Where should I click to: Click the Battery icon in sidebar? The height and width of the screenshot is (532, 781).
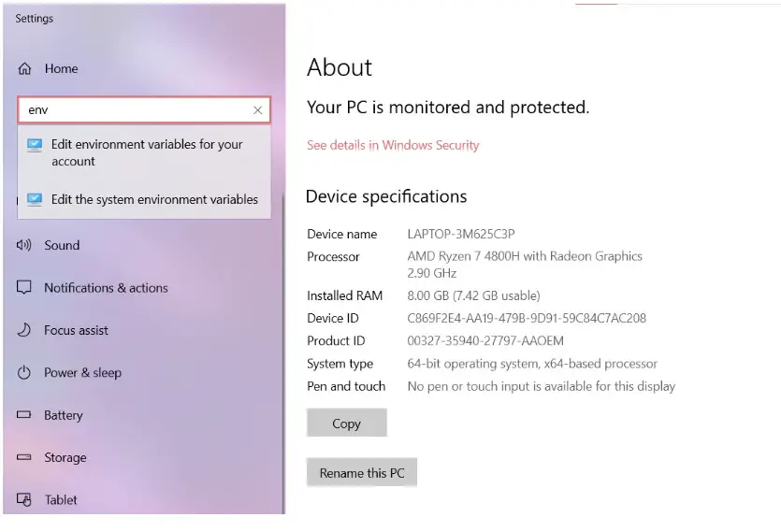(24, 414)
